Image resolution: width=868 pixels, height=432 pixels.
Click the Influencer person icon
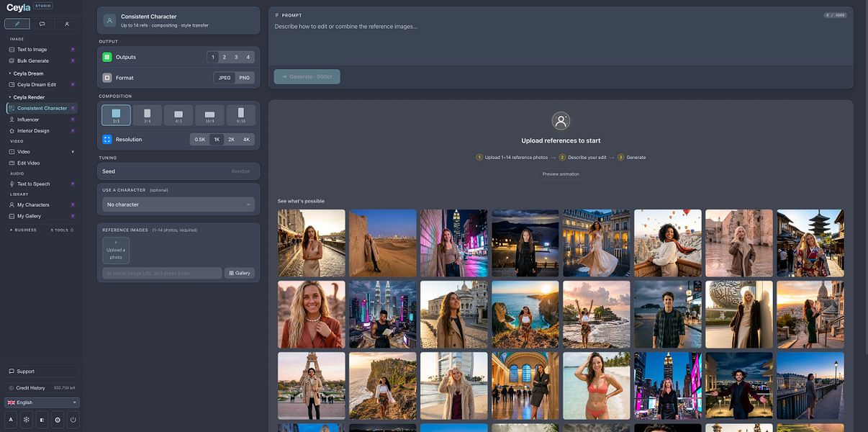12,120
